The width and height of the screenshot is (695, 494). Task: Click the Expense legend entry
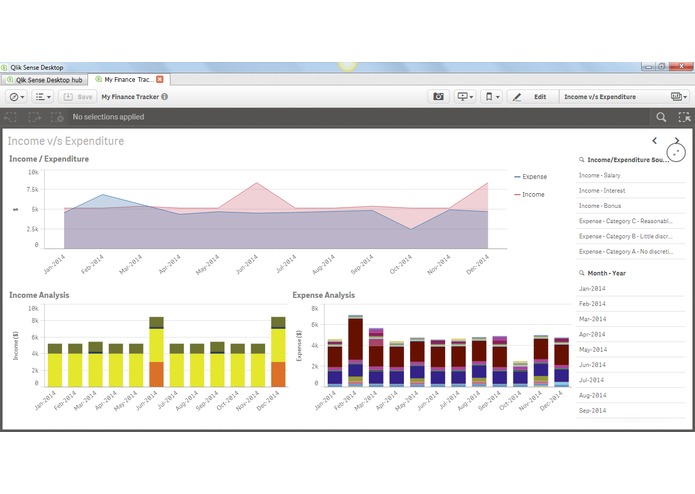531,176
